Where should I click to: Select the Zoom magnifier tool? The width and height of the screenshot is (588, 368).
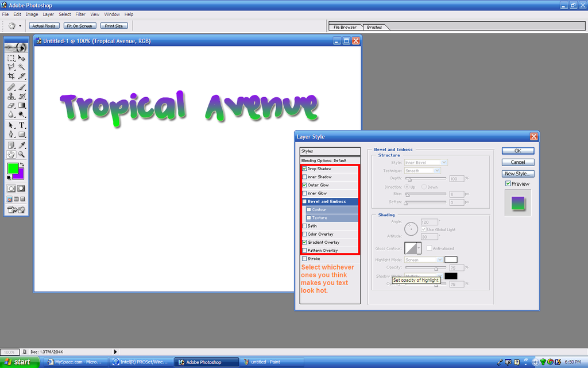click(x=22, y=154)
